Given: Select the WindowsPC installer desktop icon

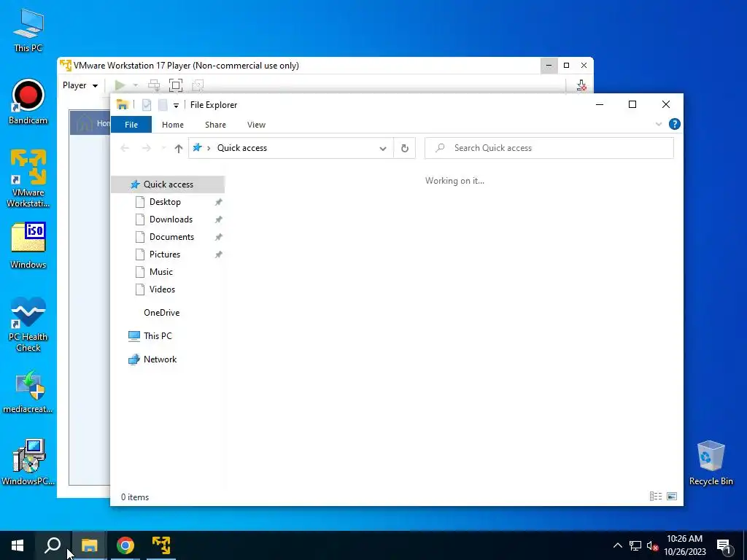Looking at the screenshot, I should pos(28,462).
